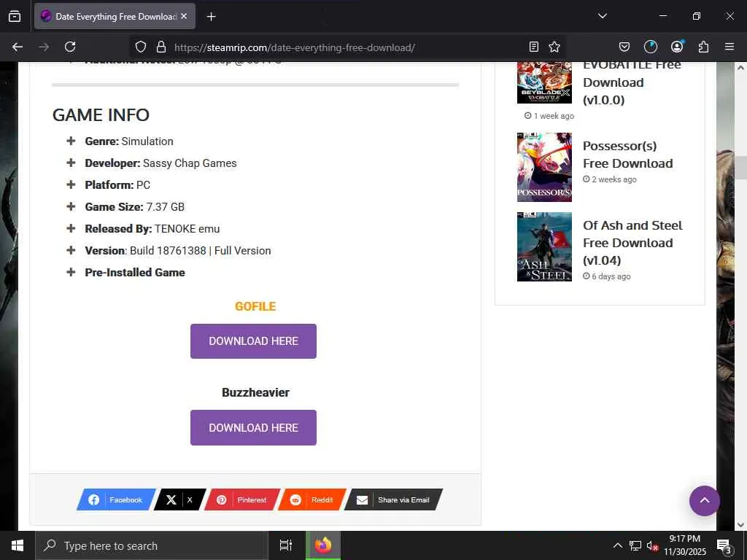747x560 pixels.
Task: Share the post on Facebook
Action: click(x=116, y=499)
